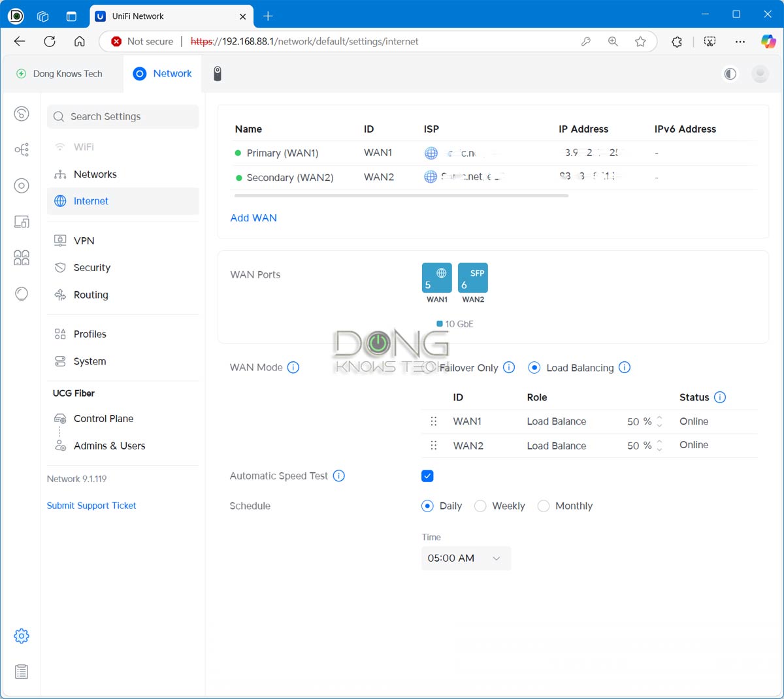This screenshot has width=784, height=699.
Task: Click the Add WAN link
Action: 253,218
